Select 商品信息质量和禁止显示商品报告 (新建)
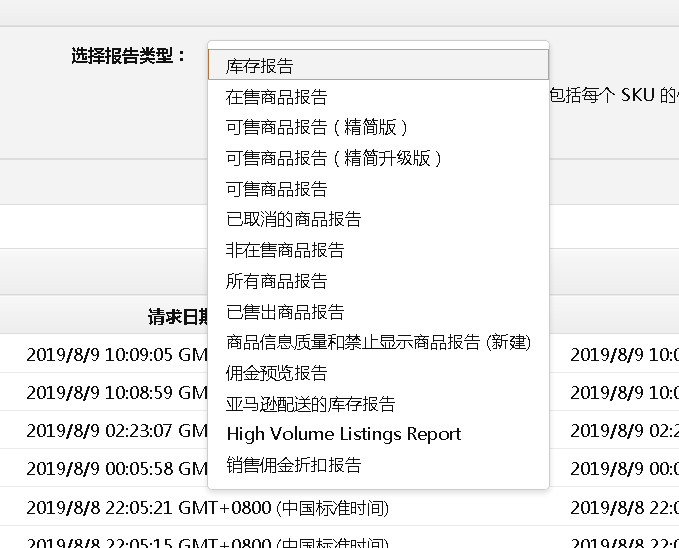The image size is (679, 548). 378,342
